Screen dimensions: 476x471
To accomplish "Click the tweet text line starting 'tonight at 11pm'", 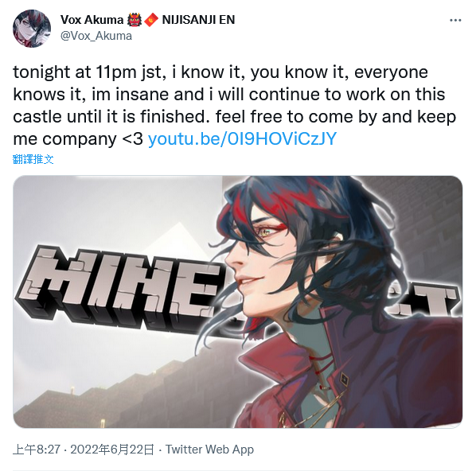I will (x=220, y=72).
